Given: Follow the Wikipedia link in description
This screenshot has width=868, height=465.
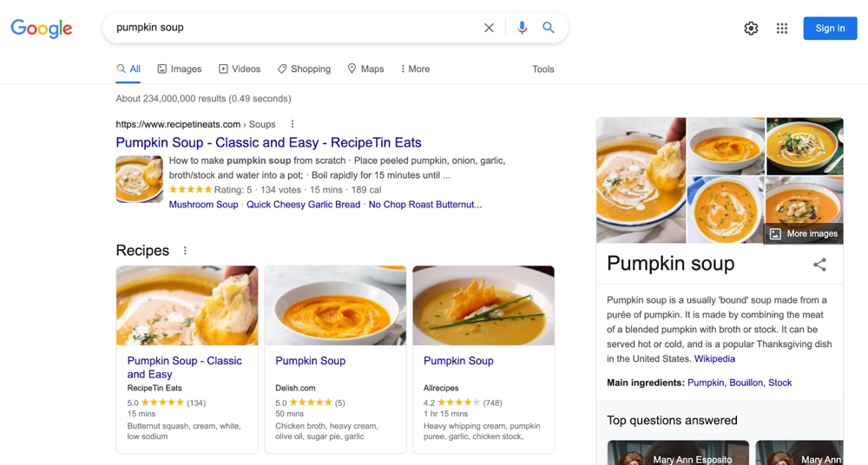Looking at the screenshot, I should tap(714, 358).
